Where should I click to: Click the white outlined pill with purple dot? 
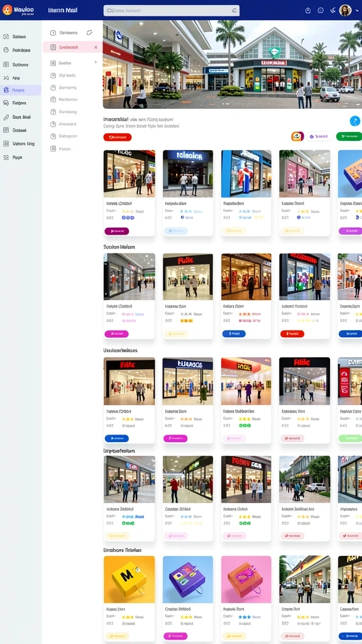pos(319,136)
